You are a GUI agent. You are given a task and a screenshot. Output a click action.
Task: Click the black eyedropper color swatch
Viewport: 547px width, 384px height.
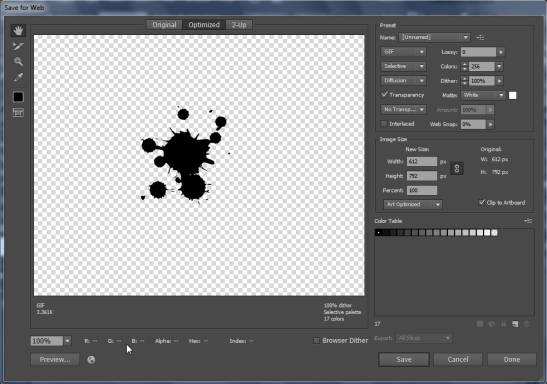(18, 97)
